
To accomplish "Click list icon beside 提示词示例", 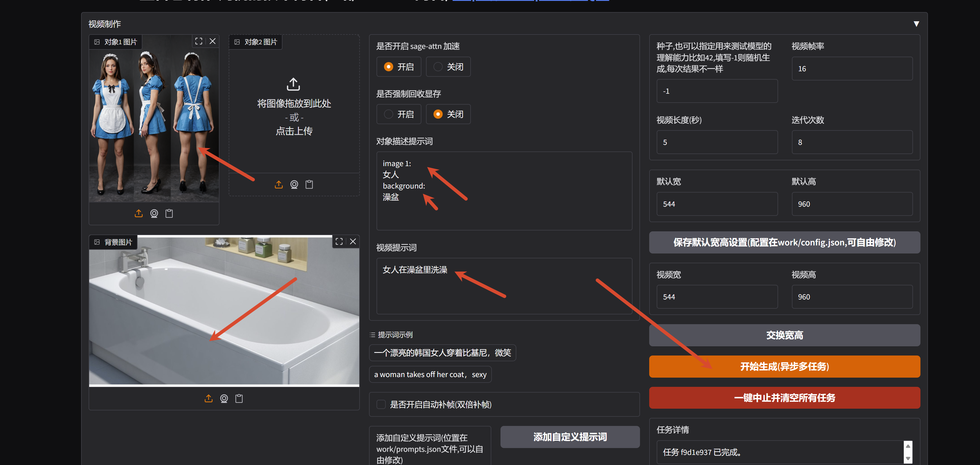I will click(372, 335).
